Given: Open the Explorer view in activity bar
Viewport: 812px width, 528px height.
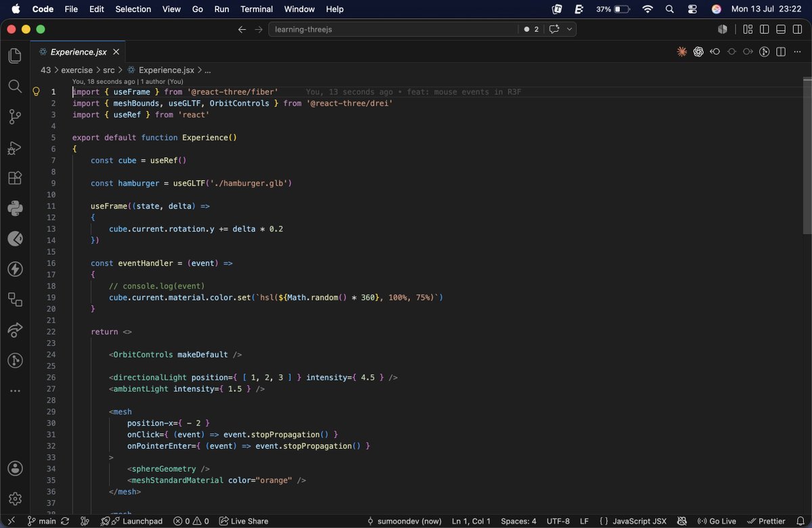Looking at the screenshot, I should click(15, 56).
